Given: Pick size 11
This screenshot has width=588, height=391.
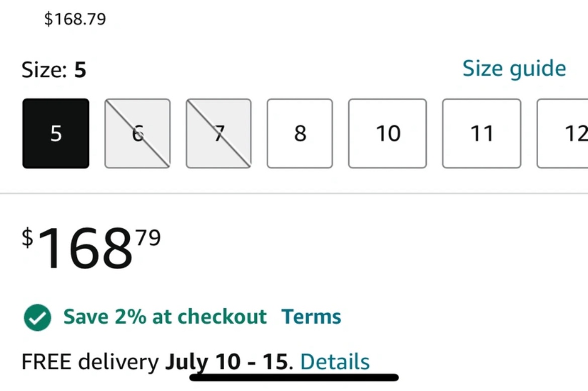Looking at the screenshot, I should [481, 134].
